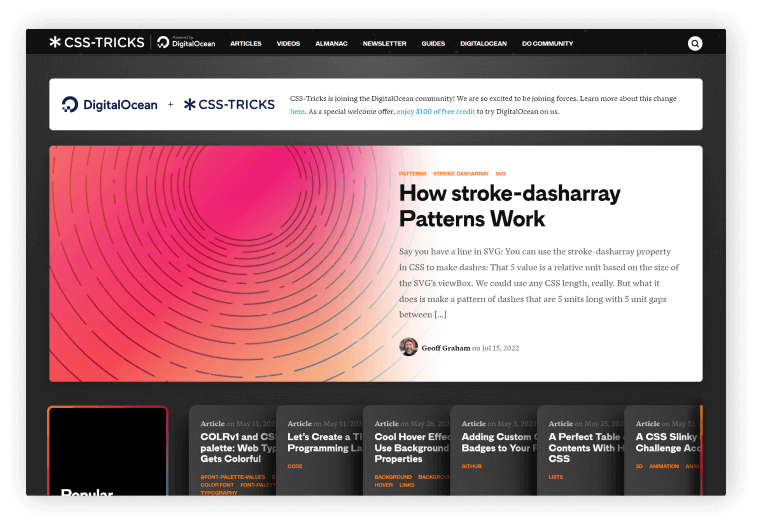Click the 3D tag on Slinky card
The width and height of the screenshot is (758, 525).
[x=639, y=467]
